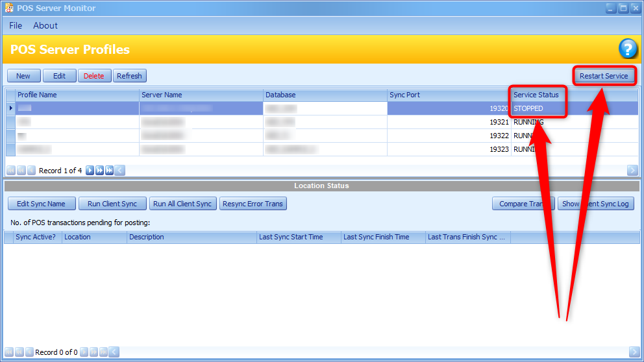Viewport: 644px width, 362px height.
Task: Refresh the server profiles list
Action: click(x=129, y=76)
